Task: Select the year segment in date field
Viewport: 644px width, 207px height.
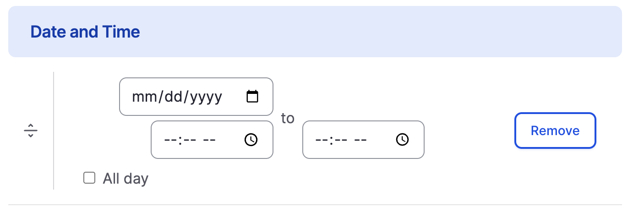Action: pyautogui.click(x=206, y=97)
